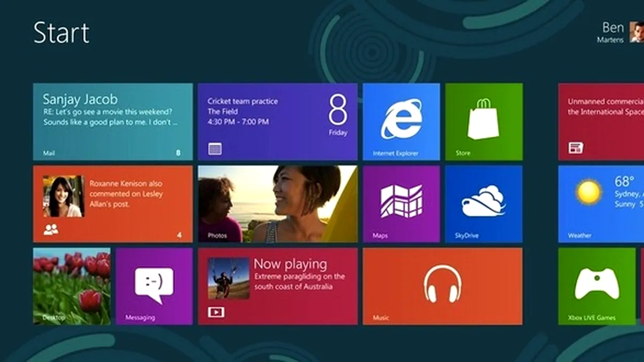Click the 68° temperature reading
Screen dimensions: 644x362
pyautogui.click(x=624, y=182)
